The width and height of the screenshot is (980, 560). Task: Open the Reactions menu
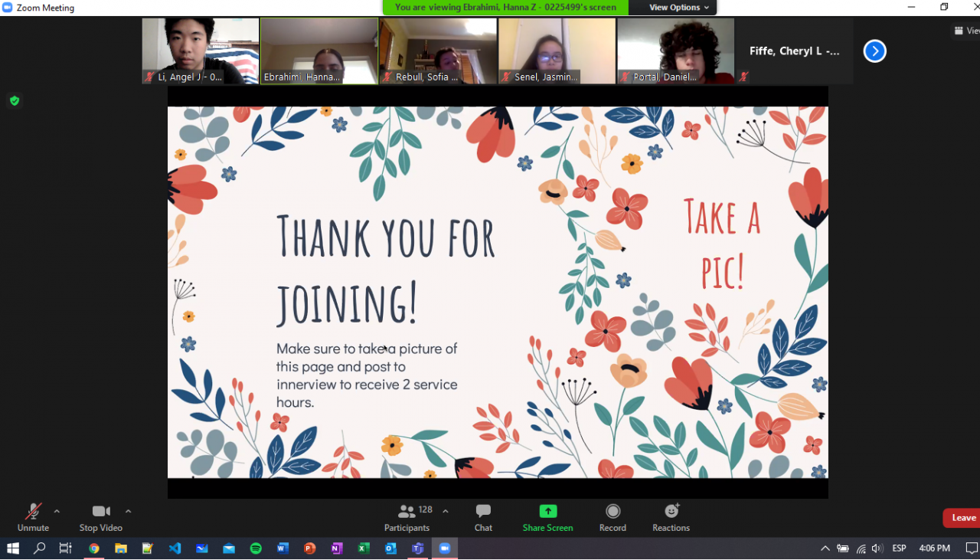(671, 517)
